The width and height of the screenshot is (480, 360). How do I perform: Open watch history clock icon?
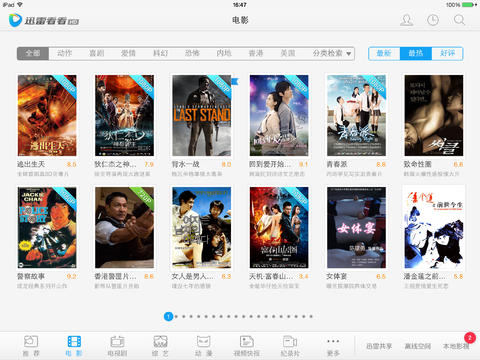433,20
